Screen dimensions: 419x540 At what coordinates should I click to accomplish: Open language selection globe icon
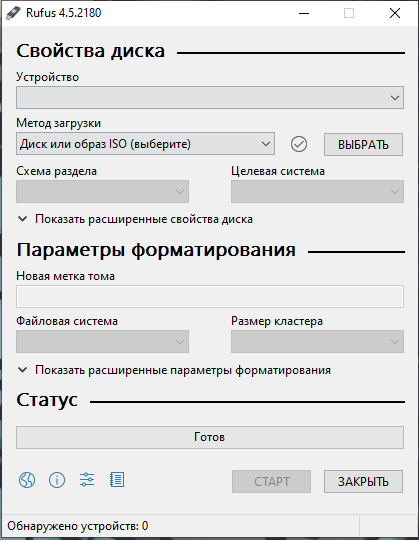point(27,480)
